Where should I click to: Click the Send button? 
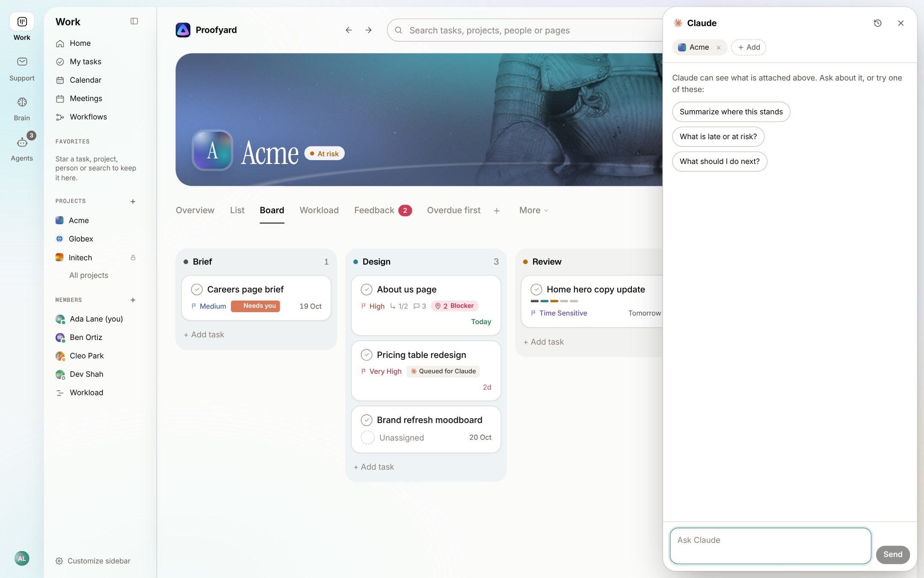click(x=893, y=554)
